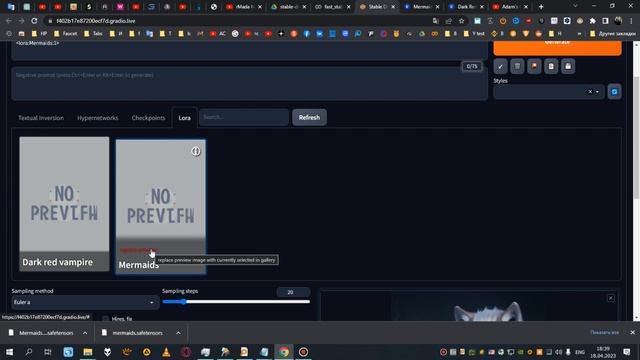Open the Chrome three-dot menu
The image size is (640, 360).
tap(631, 21)
